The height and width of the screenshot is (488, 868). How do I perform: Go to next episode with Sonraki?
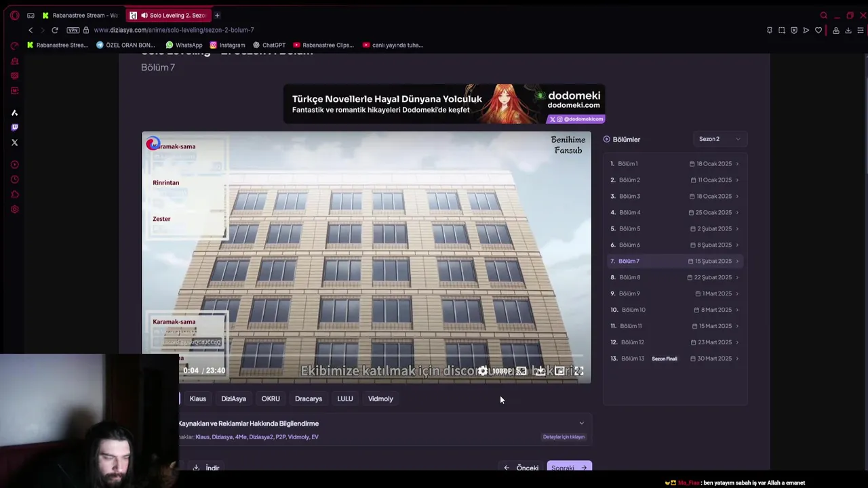[570, 467]
